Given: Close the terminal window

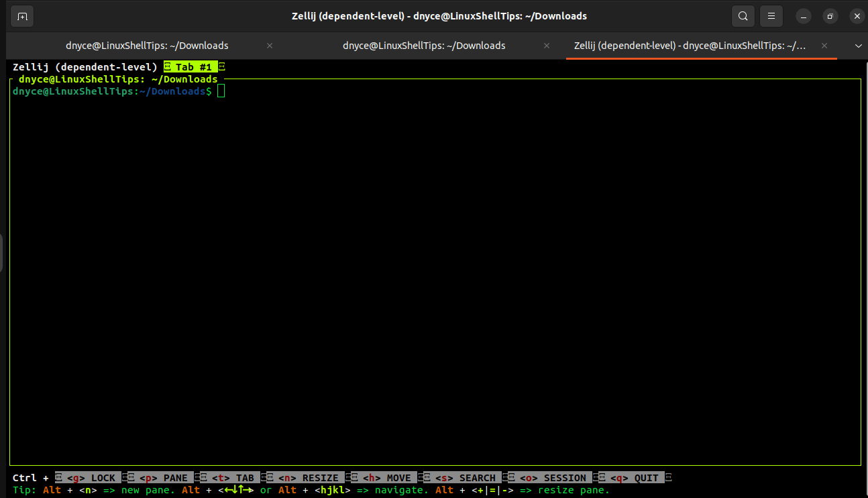Looking at the screenshot, I should click(x=857, y=16).
